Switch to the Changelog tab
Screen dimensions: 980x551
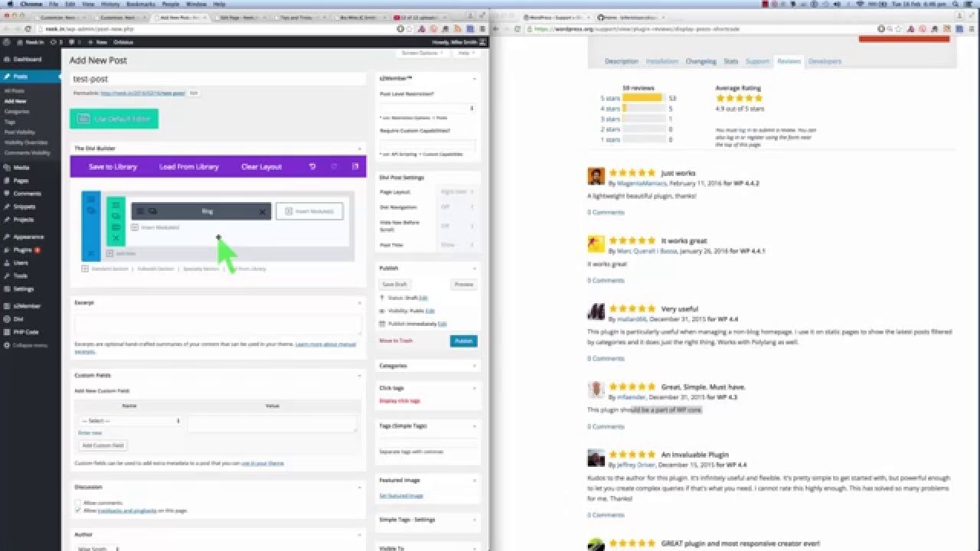pyautogui.click(x=701, y=61)
